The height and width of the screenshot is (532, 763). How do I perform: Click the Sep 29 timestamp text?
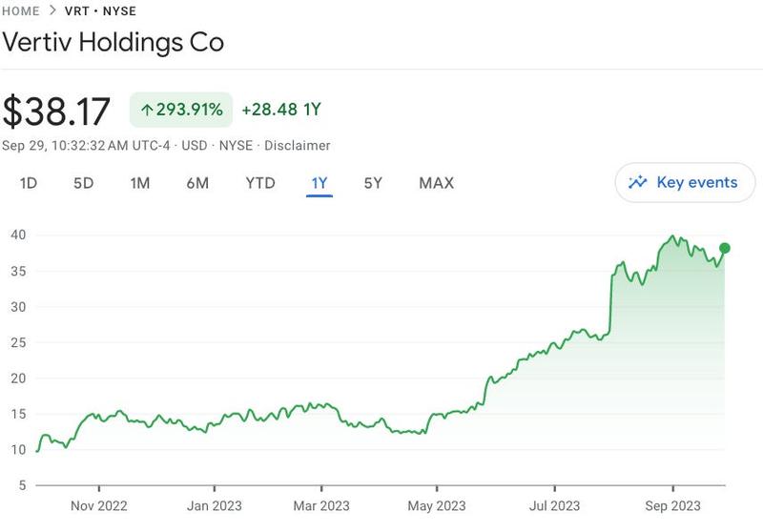tap(86, 146)
